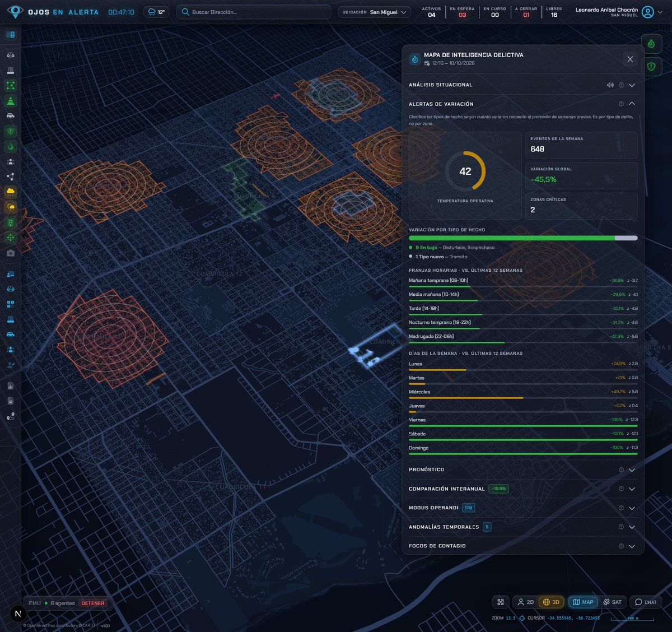Open the plain document sidebar icon

[11, 401]
